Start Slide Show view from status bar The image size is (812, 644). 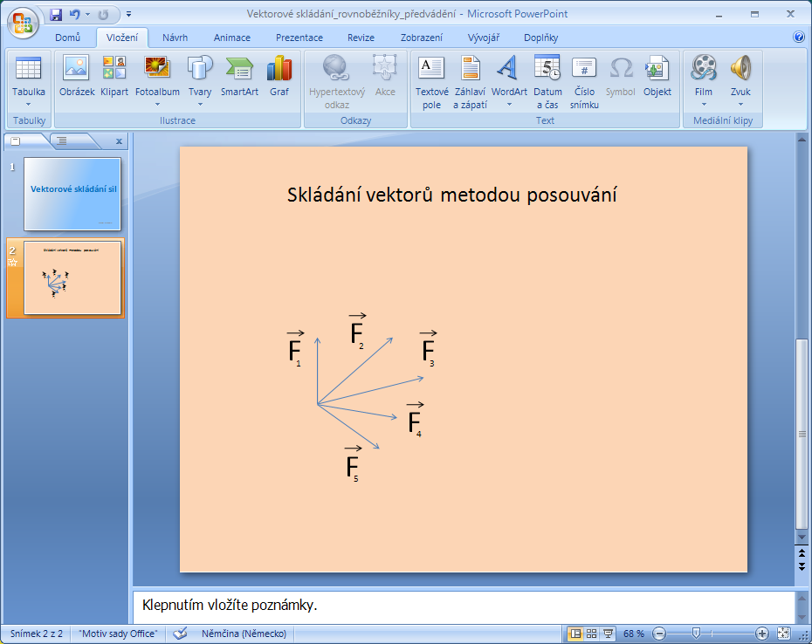pyautogui.click(x=609, y=634)
